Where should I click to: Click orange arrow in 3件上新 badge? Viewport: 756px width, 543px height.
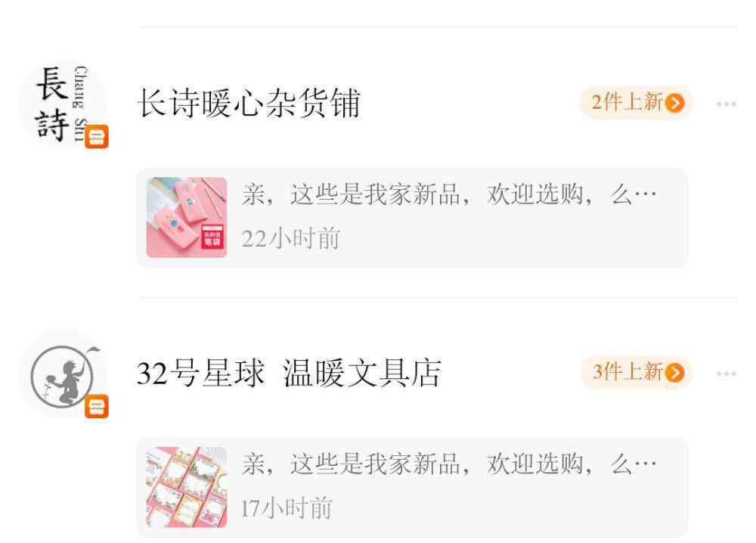click(674, 372)
